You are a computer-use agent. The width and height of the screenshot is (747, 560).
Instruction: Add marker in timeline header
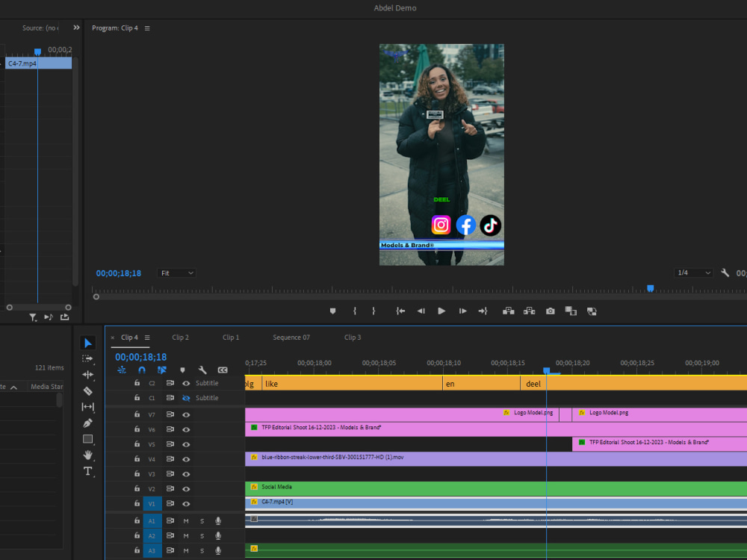coord(182,370)
